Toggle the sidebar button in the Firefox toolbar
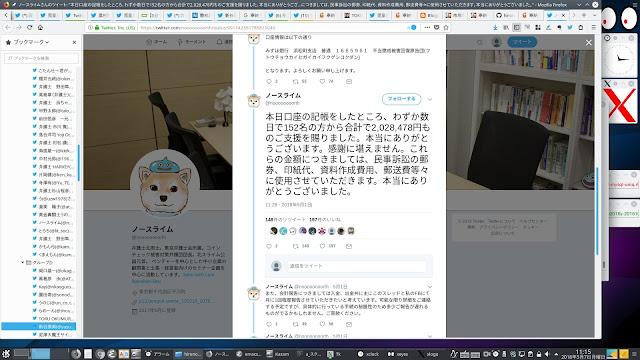This screenshot has height=360, width=640. point(516,27)
